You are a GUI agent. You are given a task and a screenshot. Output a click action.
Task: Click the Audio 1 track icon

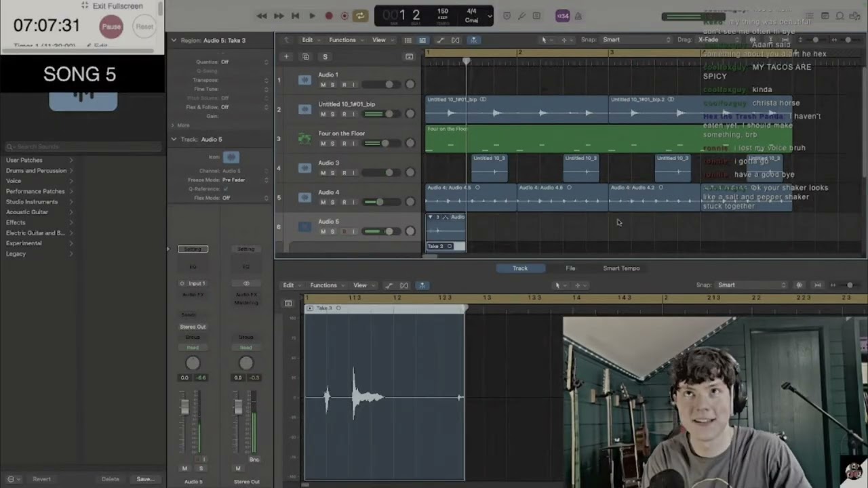pyautogui.click(x=305, y=80)
